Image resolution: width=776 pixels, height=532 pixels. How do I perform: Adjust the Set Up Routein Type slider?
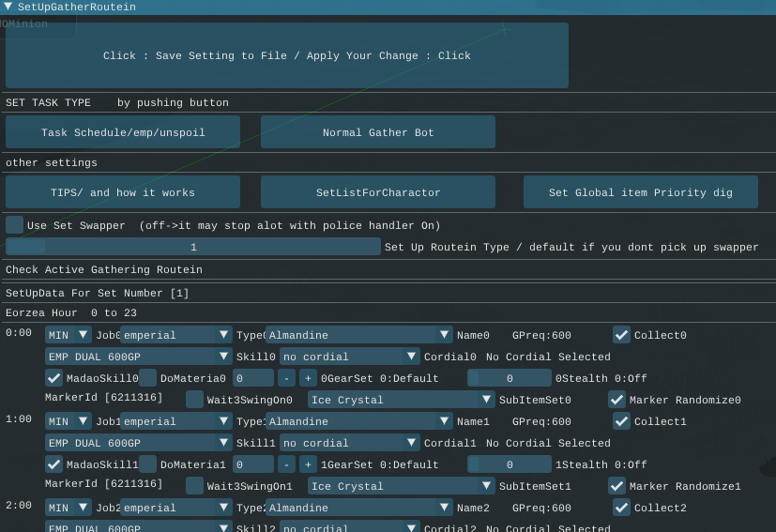(193, 247)
